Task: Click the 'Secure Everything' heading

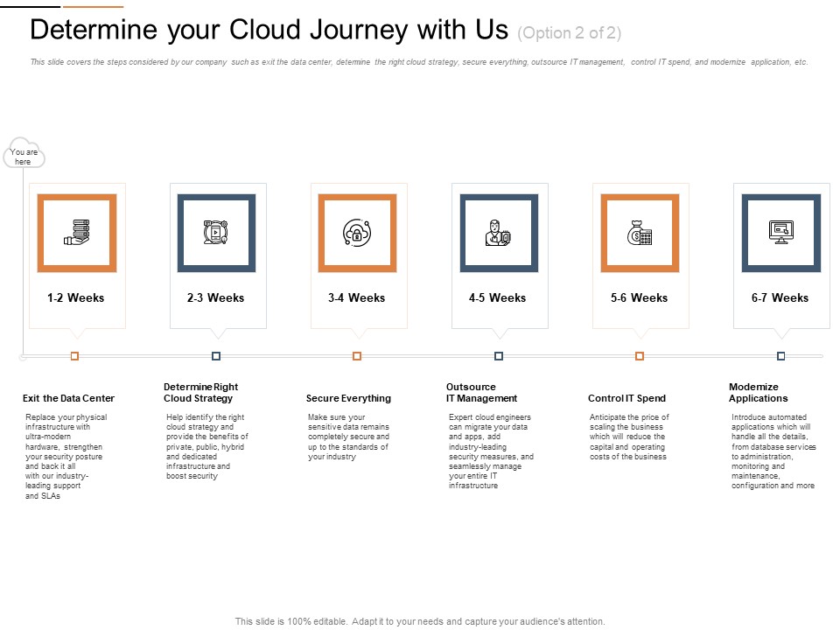Action: coord(348,398)
